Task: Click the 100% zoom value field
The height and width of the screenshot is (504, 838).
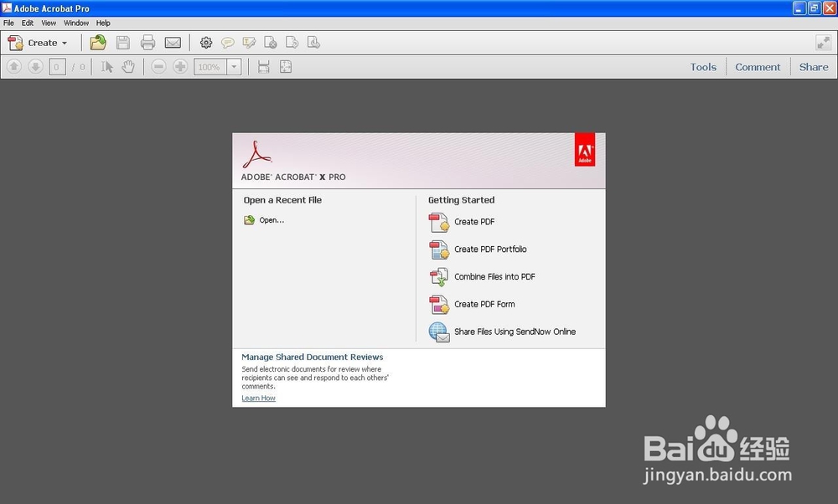Action: pos(210,67)
